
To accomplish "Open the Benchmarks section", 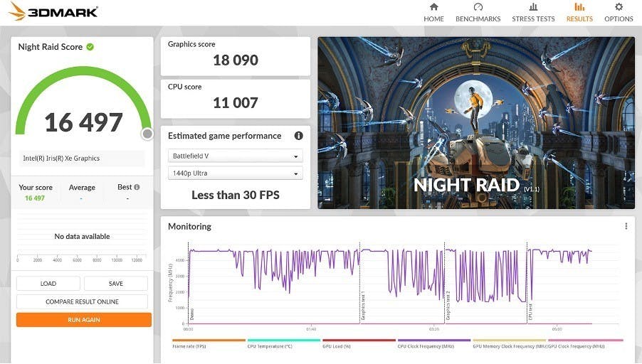I will (x=478, y=12).
